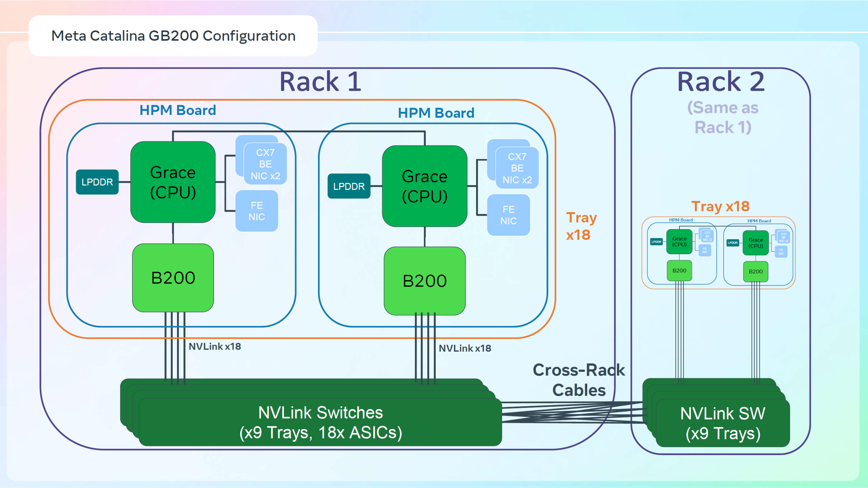Viewport: 868px width, 488px height.
Task: Click the right FE NIC box
Action: (508, 215)
